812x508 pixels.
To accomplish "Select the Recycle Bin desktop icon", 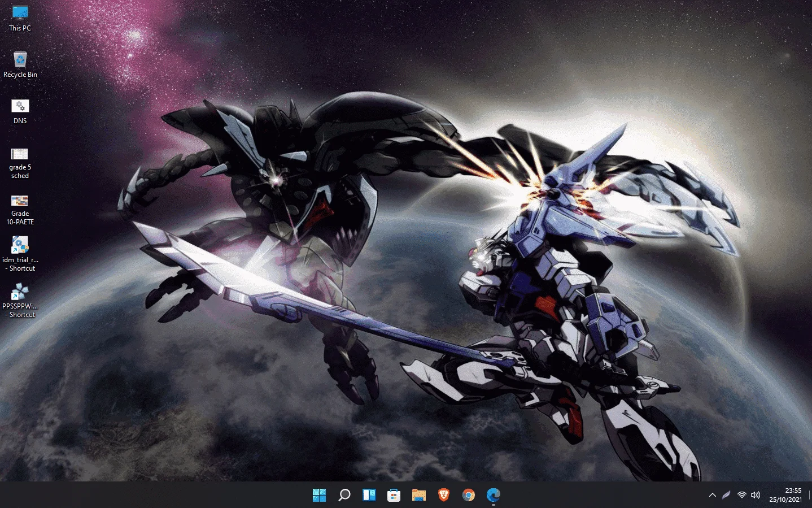I will click(20, 64).
